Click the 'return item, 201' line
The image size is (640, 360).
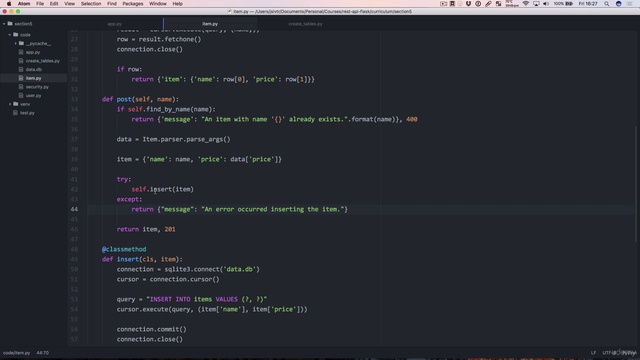click(x=146, y=229)
